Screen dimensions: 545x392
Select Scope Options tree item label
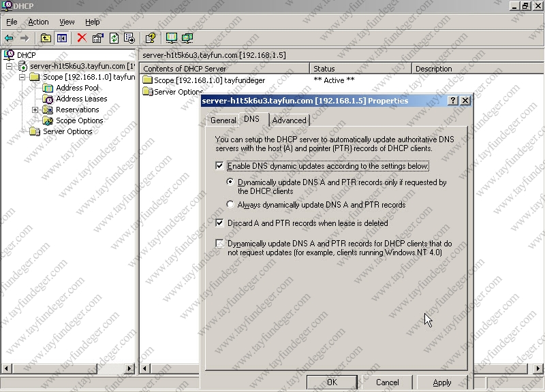[80, 121]
